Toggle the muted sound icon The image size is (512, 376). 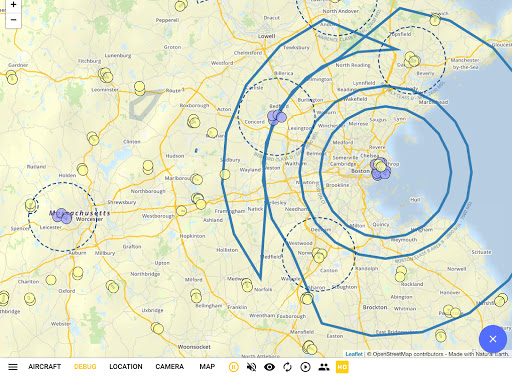[252, 367]
